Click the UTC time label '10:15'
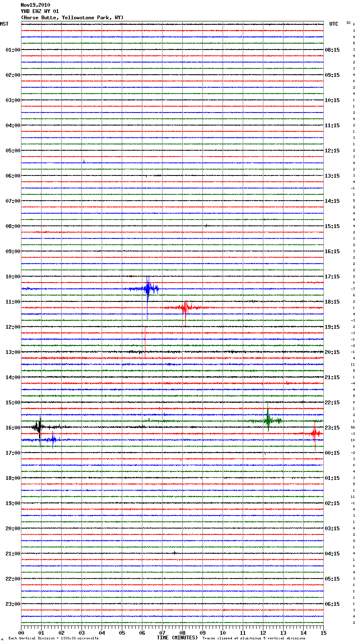 332,100
